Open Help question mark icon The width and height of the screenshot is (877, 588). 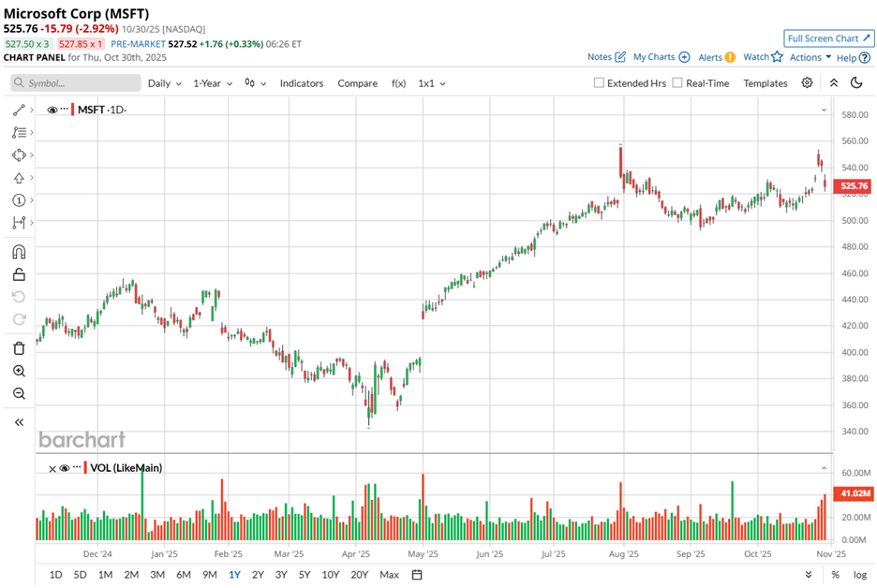pyautogui.click(x=865, y=57)
